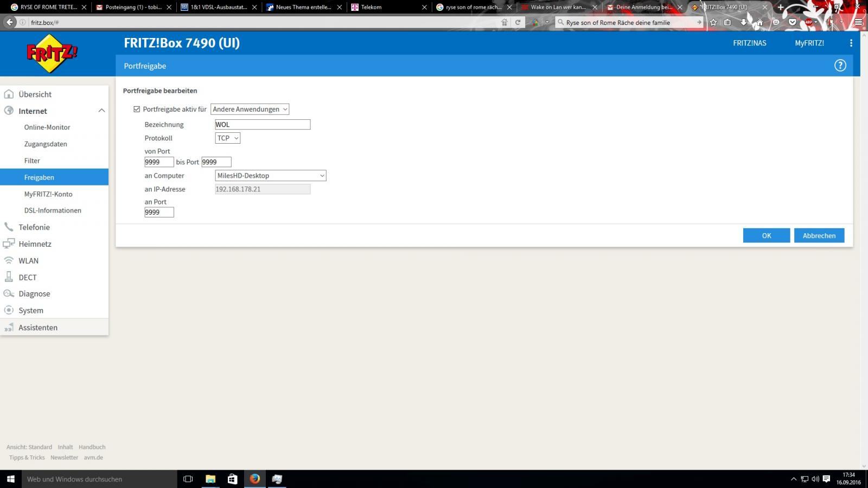Click the volume icon in system tray
Viewport: 868px width, 488px height.
815,479
